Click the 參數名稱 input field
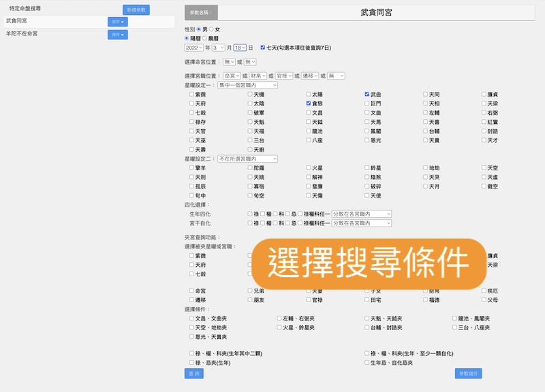This screenshot has width=545, height=392. (376, 12)
